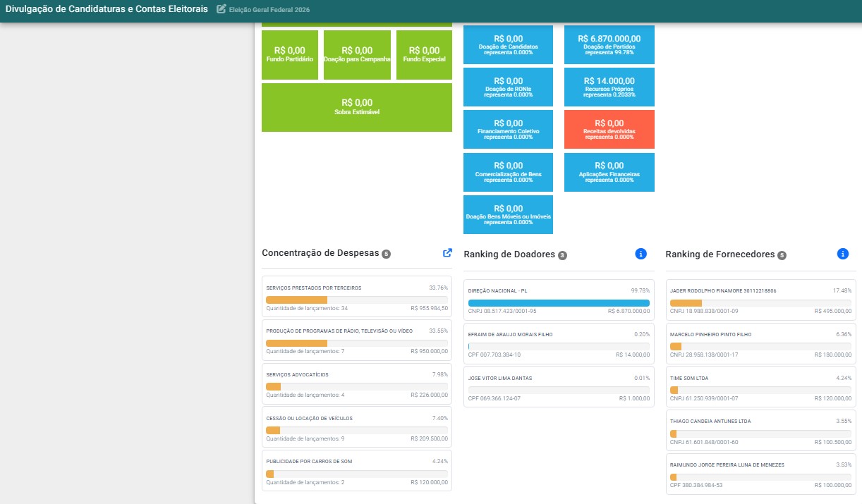Open external link icon for Concentração de Despesas
This screenshot has width=862, height=504.
(x=447, y=253)
